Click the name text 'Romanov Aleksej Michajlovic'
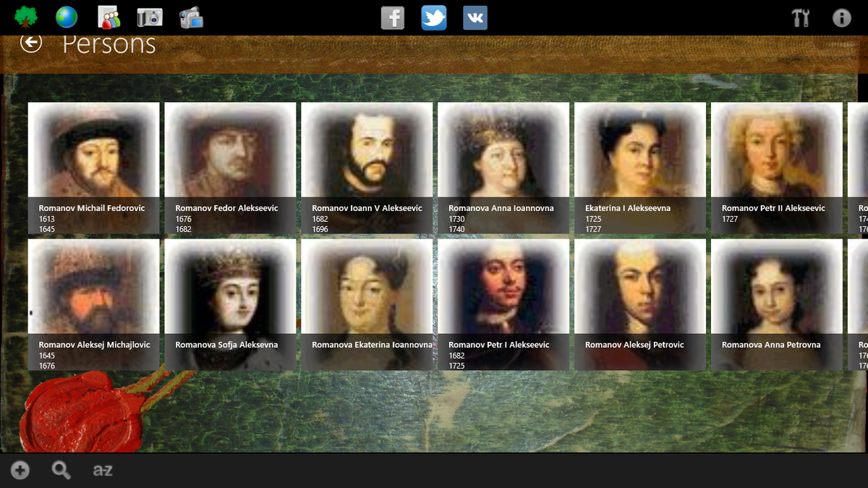868x488 pixels. (x=95, y=345)
